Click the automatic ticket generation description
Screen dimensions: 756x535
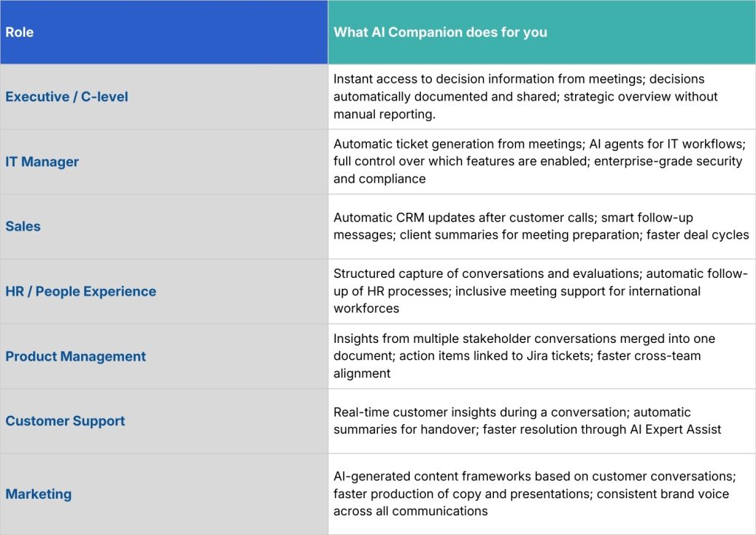540,161
